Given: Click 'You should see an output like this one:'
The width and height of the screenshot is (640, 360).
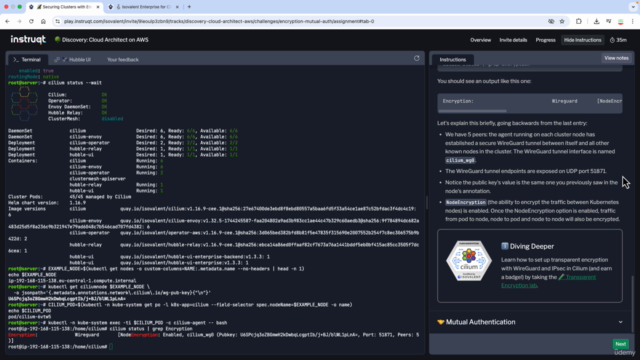Looking at the screenshot, I should point(484,81).
